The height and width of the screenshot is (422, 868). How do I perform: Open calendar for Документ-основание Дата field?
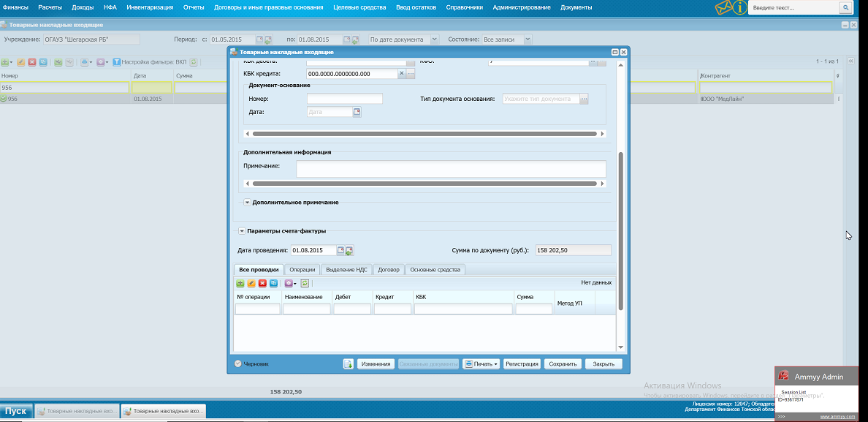coord(357,112)
